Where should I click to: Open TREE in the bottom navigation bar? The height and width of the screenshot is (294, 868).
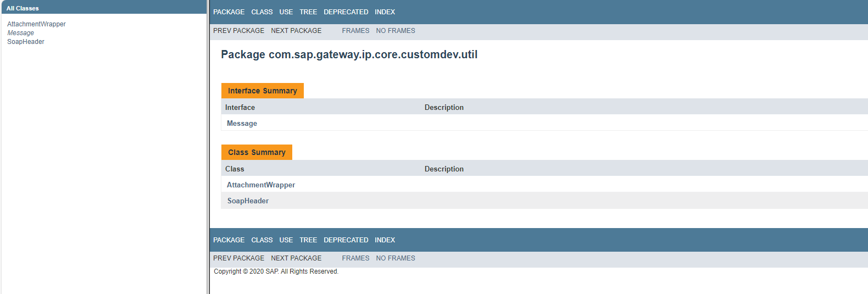pyautogui.click(x=308, y=240)
